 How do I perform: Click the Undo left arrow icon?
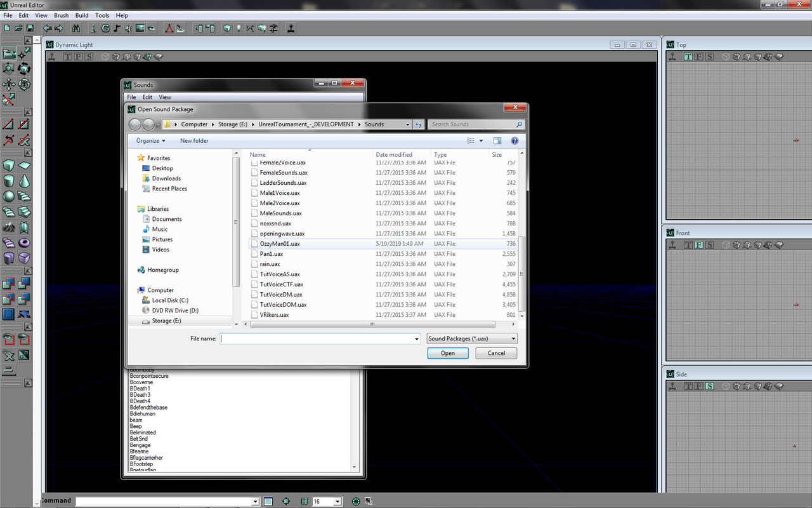pos(48,29)
